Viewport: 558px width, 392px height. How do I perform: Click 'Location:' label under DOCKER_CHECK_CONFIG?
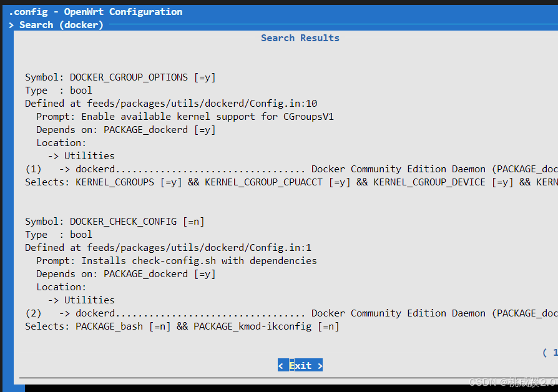pyautogui.click(x=61, y=287)
